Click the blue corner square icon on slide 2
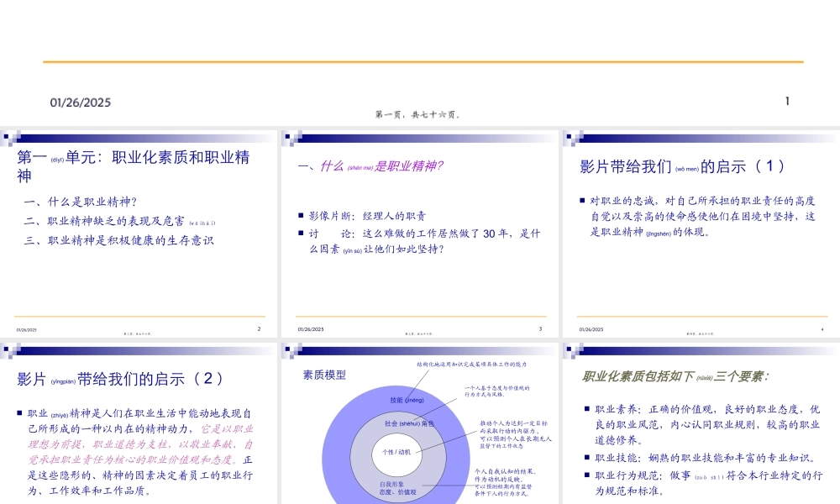Viewport: 840px width, 504px height. click(7, 136)
